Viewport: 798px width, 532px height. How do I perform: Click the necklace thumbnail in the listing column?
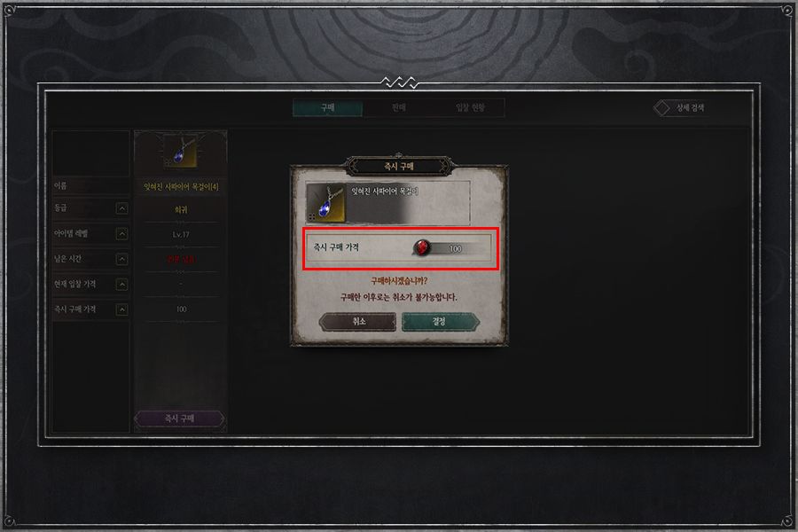180,151
